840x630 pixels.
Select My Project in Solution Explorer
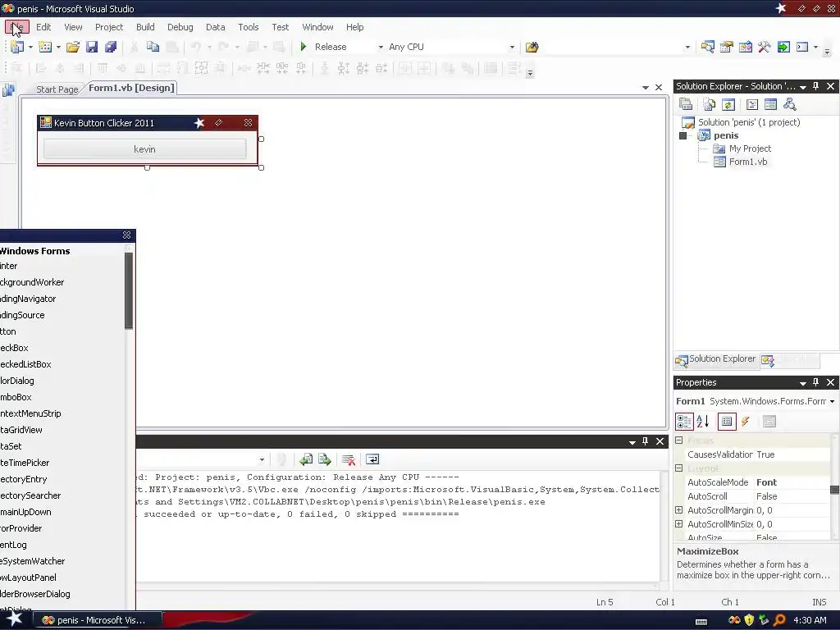[750, 148]
